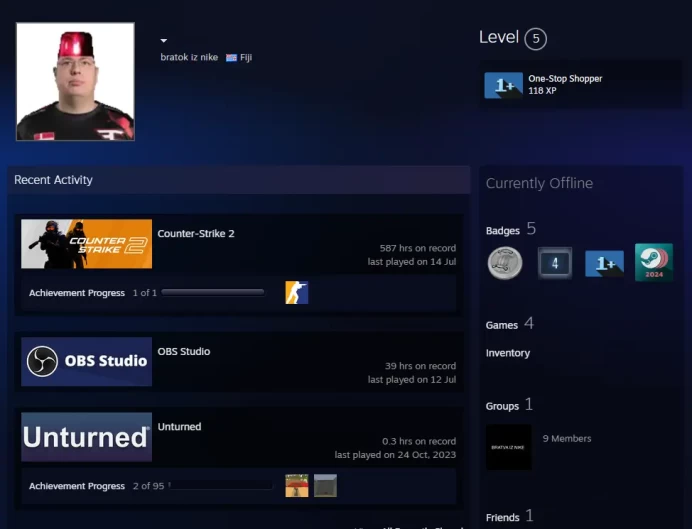Open Counter-Strike 2 Achievement Progress label
The image size is (692, 529).
tap(77, 293)
